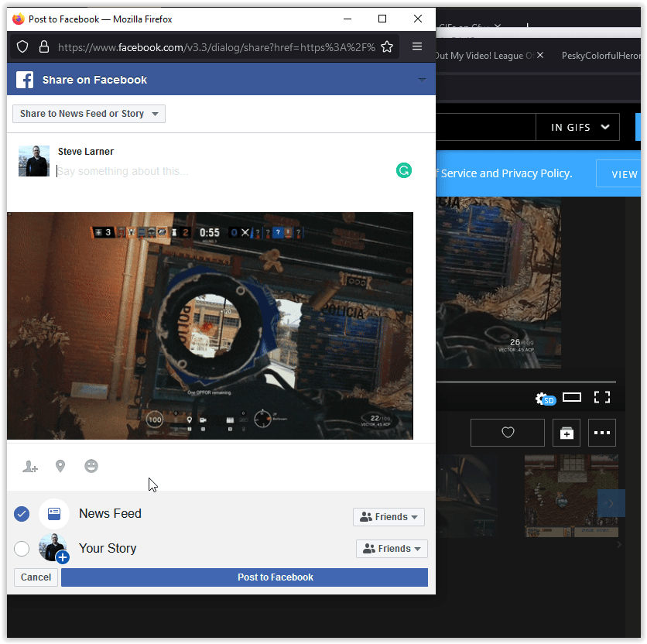Image resolution: width=647 pixels, height=644 pixels.
Task: Click the Post to Facebook button
Action: point(275,577)
